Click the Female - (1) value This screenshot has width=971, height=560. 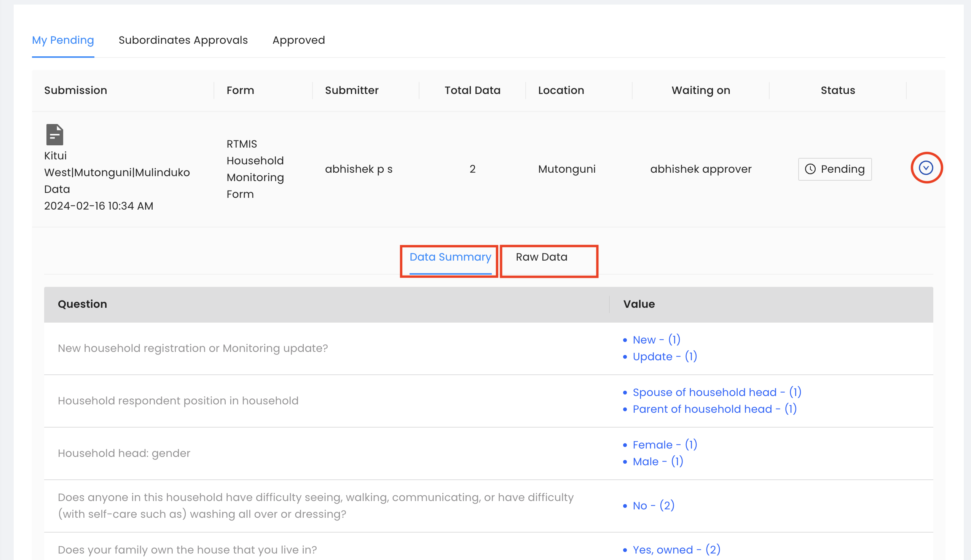[x=665, y=445]
